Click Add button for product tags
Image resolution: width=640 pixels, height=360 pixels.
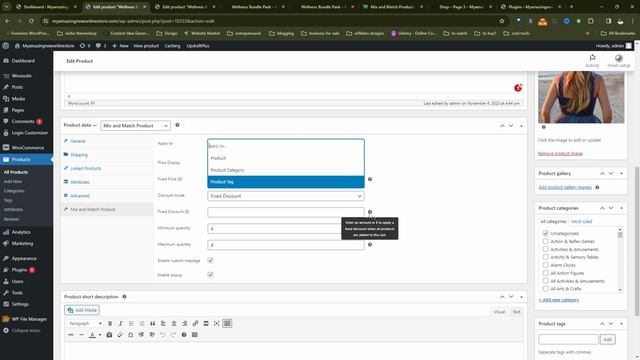coord(607,340)
